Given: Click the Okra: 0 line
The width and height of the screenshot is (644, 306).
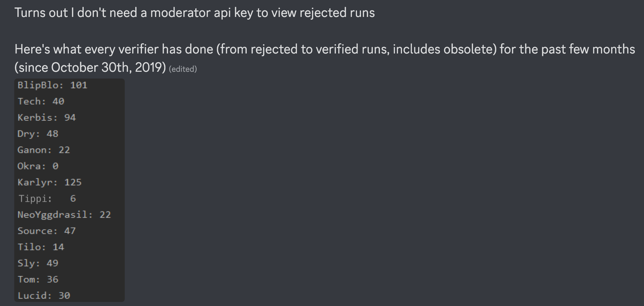Looking at the screenshot, I should click(x=38, y=166).
